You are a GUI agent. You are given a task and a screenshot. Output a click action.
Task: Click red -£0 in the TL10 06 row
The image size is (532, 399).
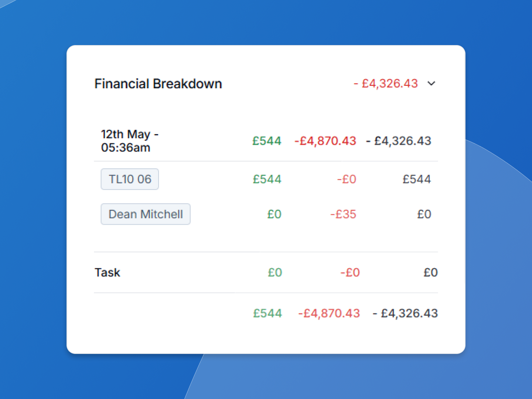pos(346,179)
